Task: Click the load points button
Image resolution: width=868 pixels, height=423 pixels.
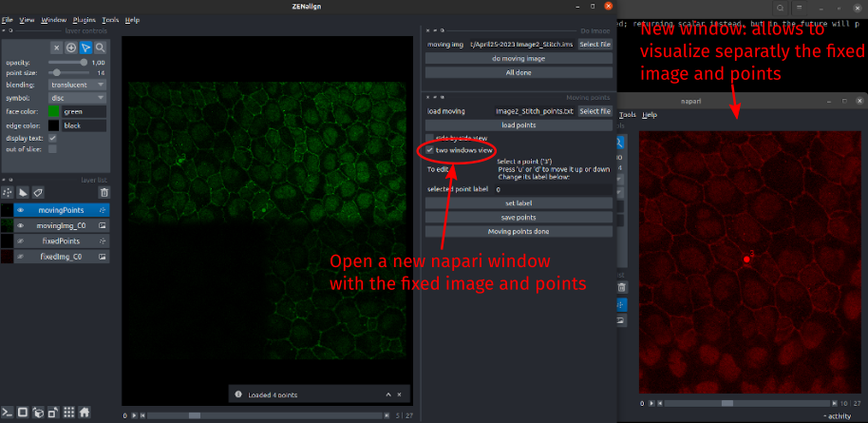Action: tap(519, 125)
